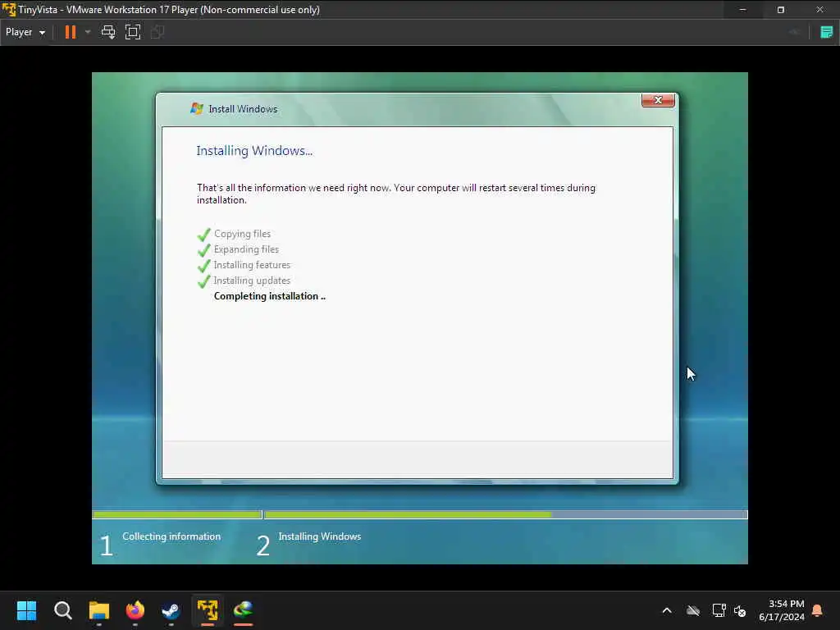
Task: Click the Collecting information progress bar
Action: pyautogui.click(x=177, y=515)
